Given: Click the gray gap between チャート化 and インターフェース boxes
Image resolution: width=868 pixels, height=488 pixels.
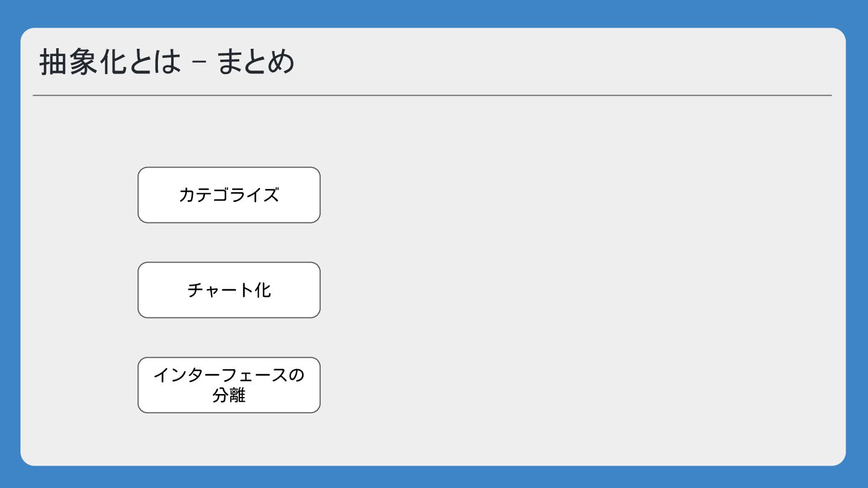Looking at the screenshot, I should [229, 337].
